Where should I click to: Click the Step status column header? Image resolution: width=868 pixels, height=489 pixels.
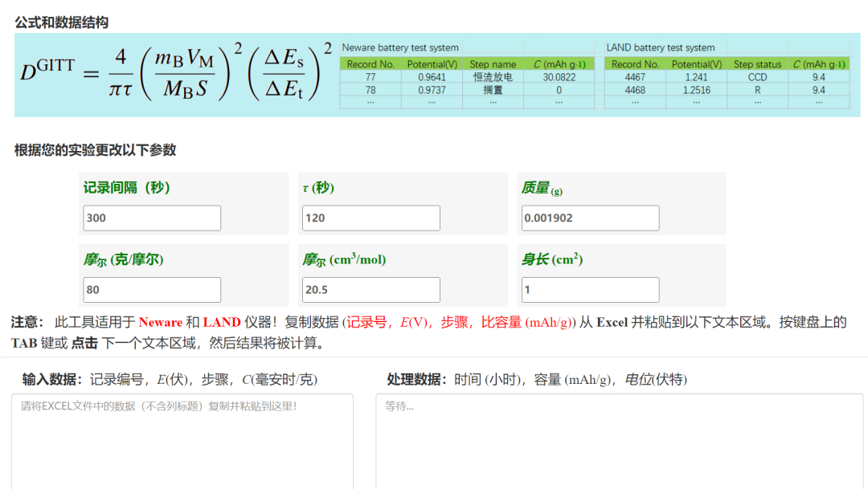tap(757, 64)
